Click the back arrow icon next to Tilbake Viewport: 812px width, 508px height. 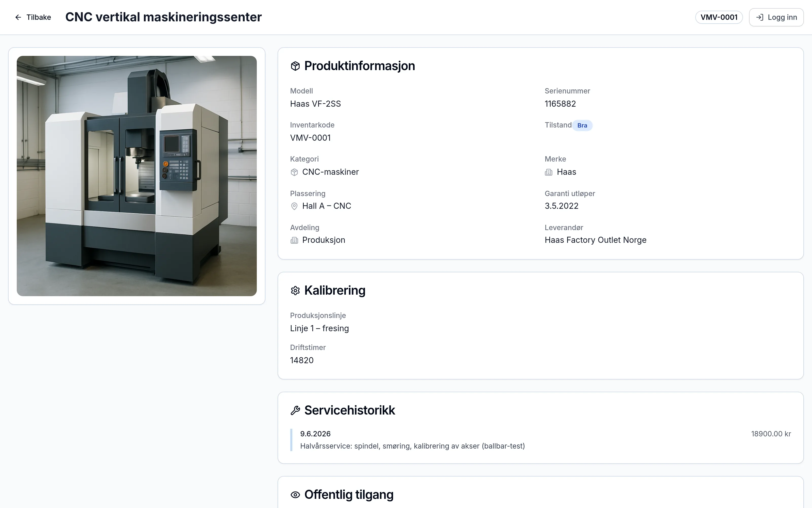point(18,17)
